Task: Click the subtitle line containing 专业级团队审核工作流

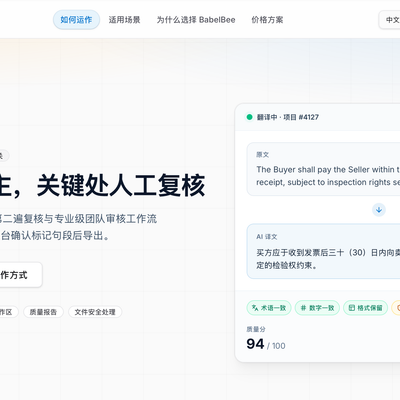Action: point(78,219)
